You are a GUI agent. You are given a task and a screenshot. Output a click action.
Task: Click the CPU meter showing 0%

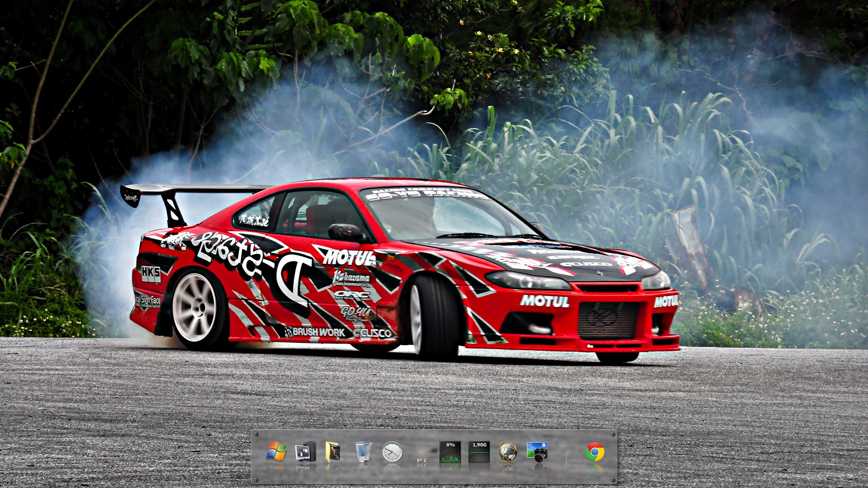[450, 452]
